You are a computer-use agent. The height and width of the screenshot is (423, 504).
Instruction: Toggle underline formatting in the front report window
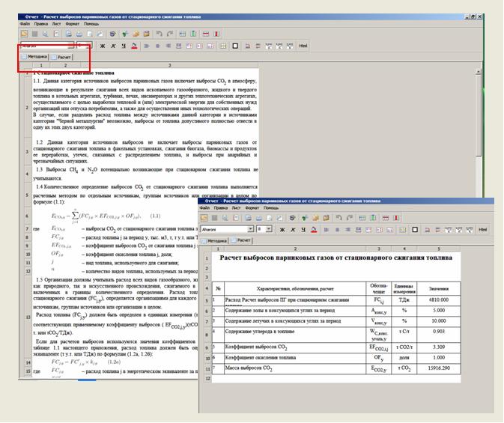302,229
